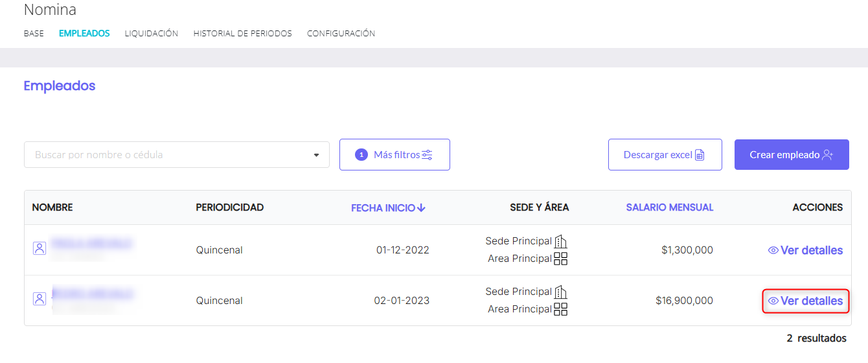
Task: Sort table by Salario Mensual header
Action: [x=670, y=207]
